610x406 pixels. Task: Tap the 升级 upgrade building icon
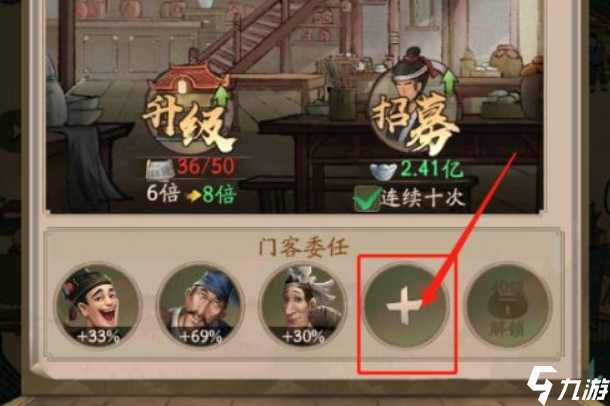(190, 113)
